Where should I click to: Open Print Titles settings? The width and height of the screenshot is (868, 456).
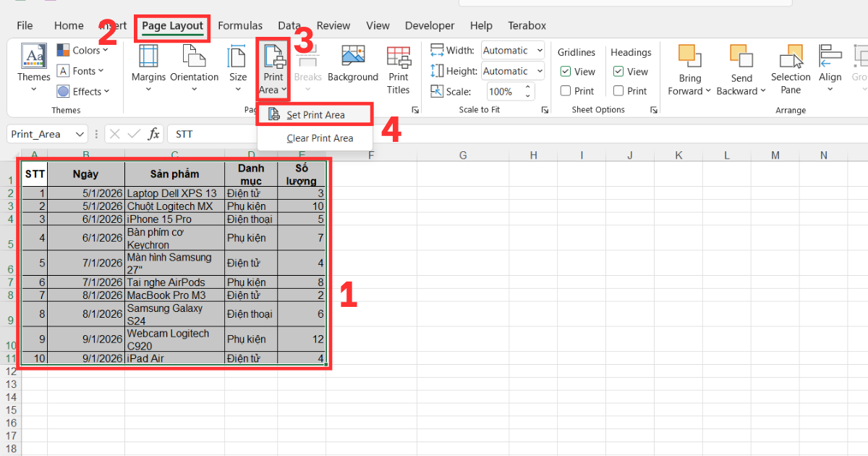pyautogui.click(x=398, y=69)
